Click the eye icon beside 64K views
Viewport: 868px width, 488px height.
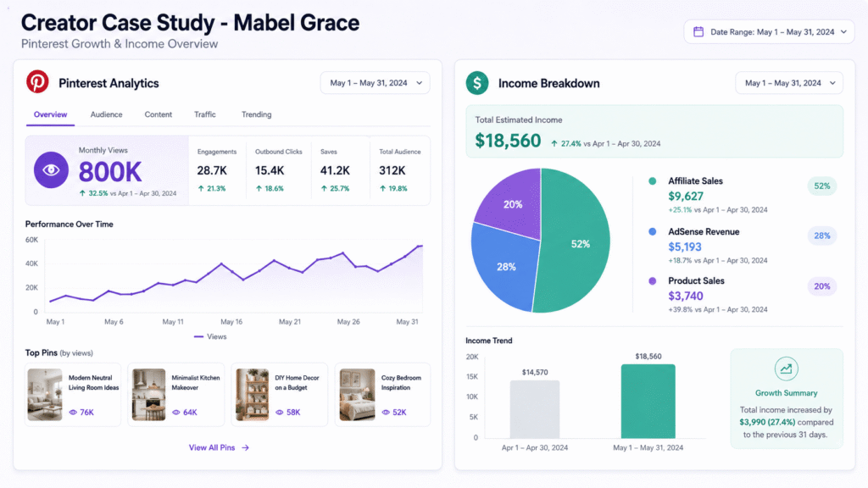(x=176, y=413)
